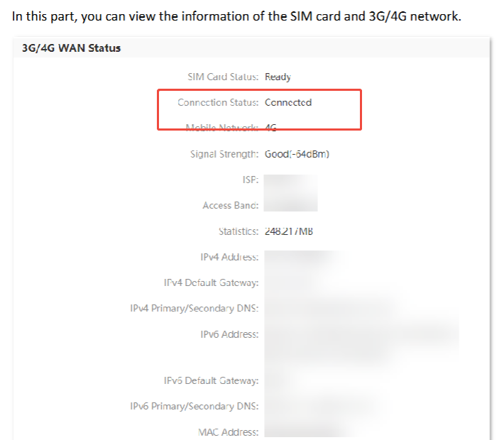Click the IPv4 Address label
This screenshot has height=440, width=504.
click(x=229, y=257)
